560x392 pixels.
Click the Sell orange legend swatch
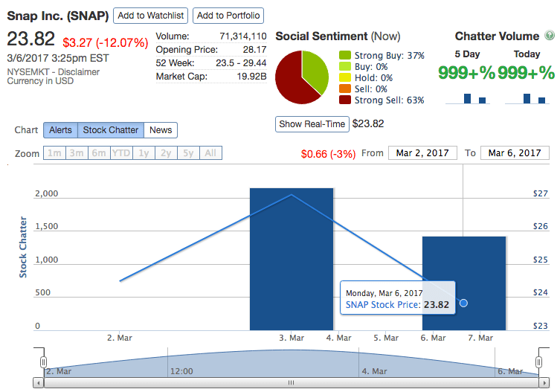[x=345, y=89]
